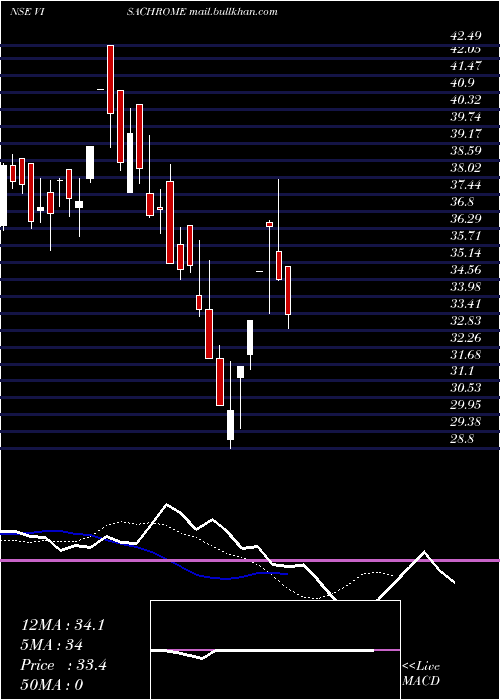Click the 38.59 price axis label
The image size is (500, 700).
coord(466,150)
